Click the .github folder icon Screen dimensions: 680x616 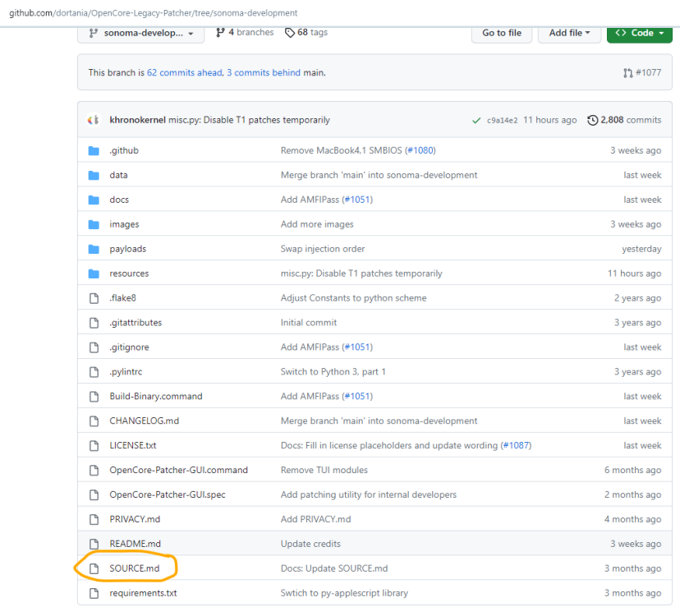tap(94, 150)
